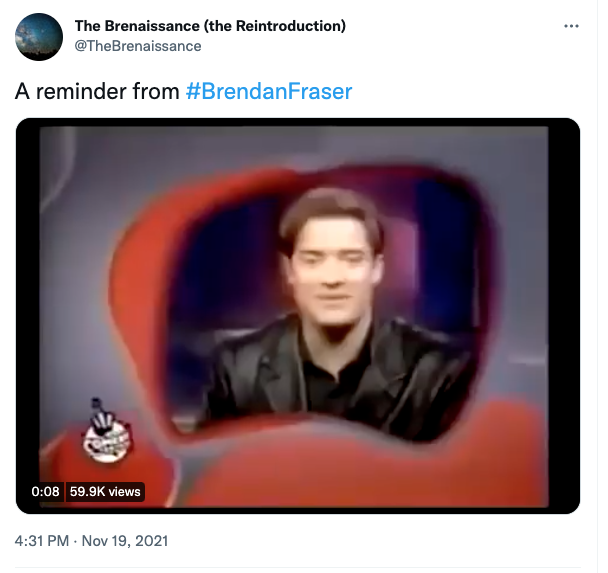Click the 0:08 video duration badge
608x573 pixels.
click(45, 492)
